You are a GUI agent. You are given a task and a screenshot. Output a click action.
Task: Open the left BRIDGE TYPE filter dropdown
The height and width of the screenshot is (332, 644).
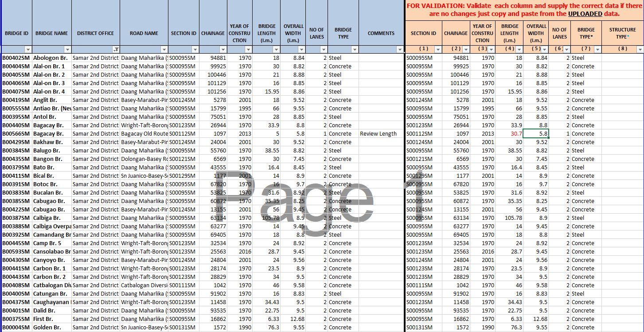[355, 50]
